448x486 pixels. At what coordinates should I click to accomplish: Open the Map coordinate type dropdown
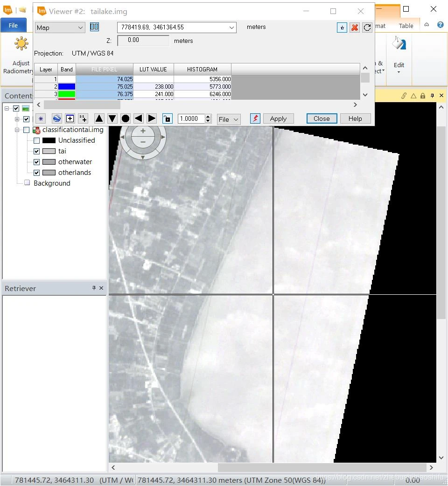tap(60, 28)
